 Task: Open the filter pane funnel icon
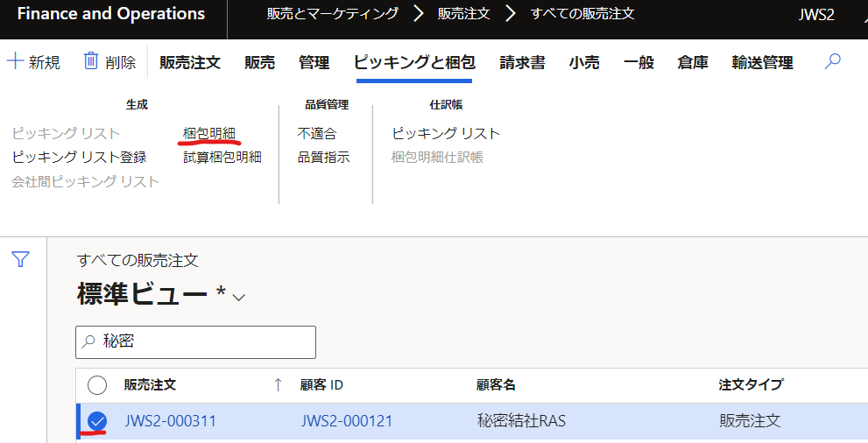click(20, 259)
